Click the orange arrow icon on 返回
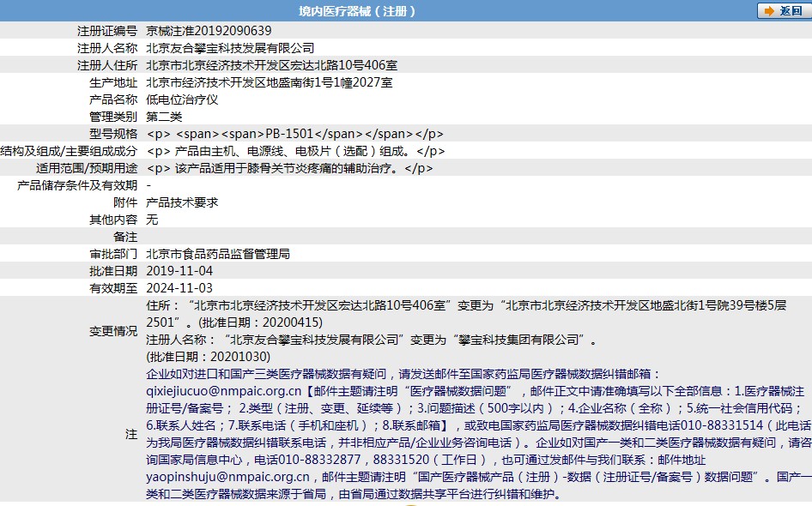The width and height of the screenshot is (812, 506). (x=770, y=11)
